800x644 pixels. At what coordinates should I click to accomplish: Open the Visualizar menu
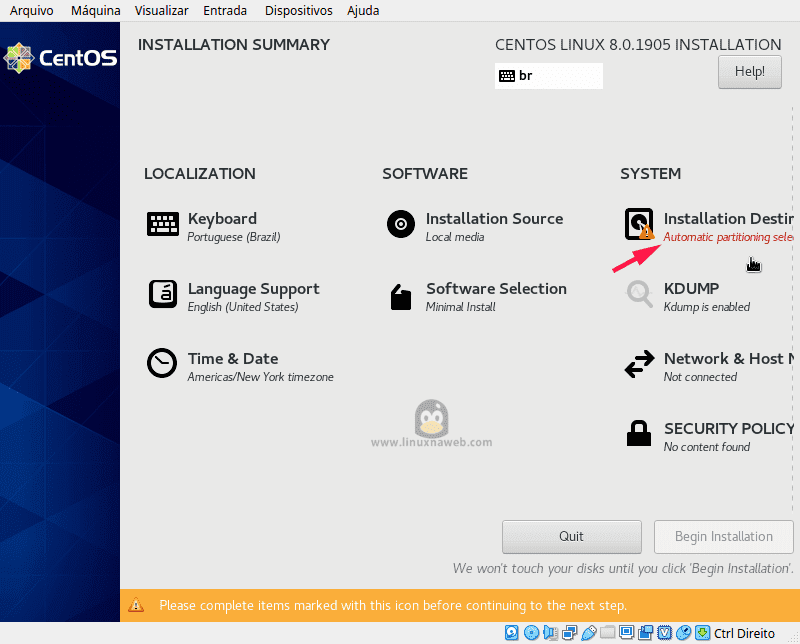(161, 11)
